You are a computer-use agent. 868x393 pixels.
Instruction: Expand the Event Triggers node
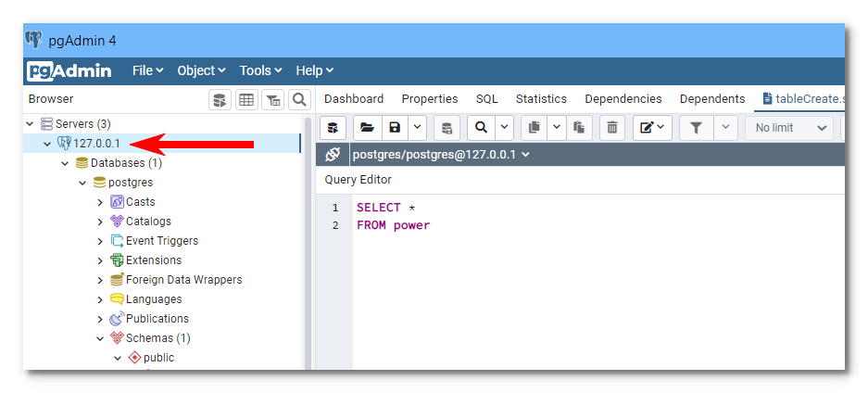100,241
